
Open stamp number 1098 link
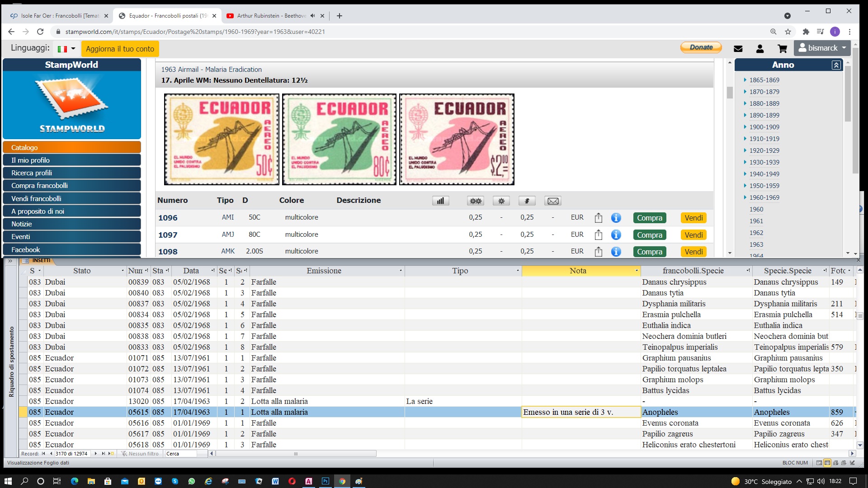point(168,252)
